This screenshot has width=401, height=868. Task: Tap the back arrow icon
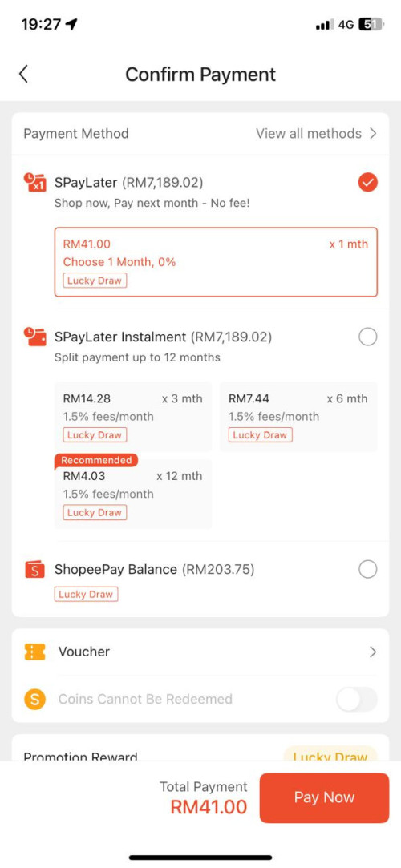point(23,75)
